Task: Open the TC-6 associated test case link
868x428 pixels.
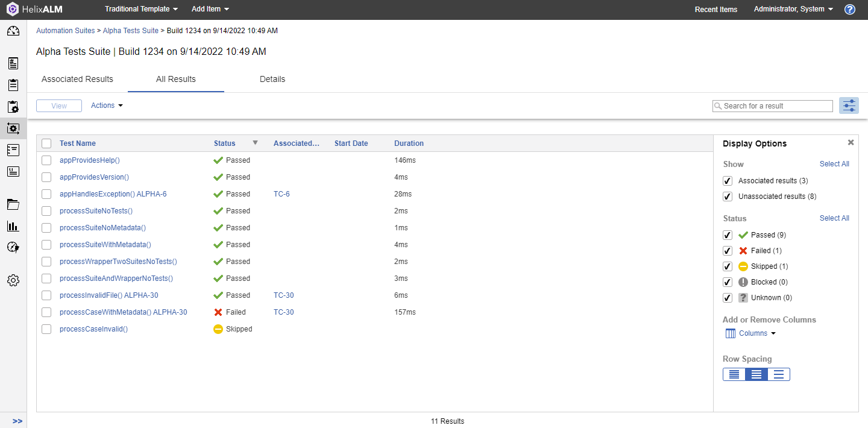Action: tap(281, 194)
